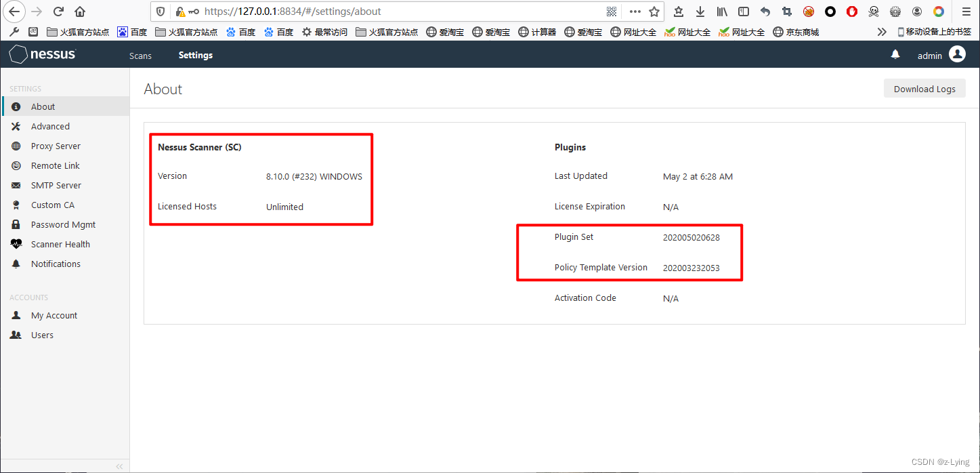Click the Nessus Scanner (SC) heading
Screen dimensions: 980x473
tap(200, 147)
